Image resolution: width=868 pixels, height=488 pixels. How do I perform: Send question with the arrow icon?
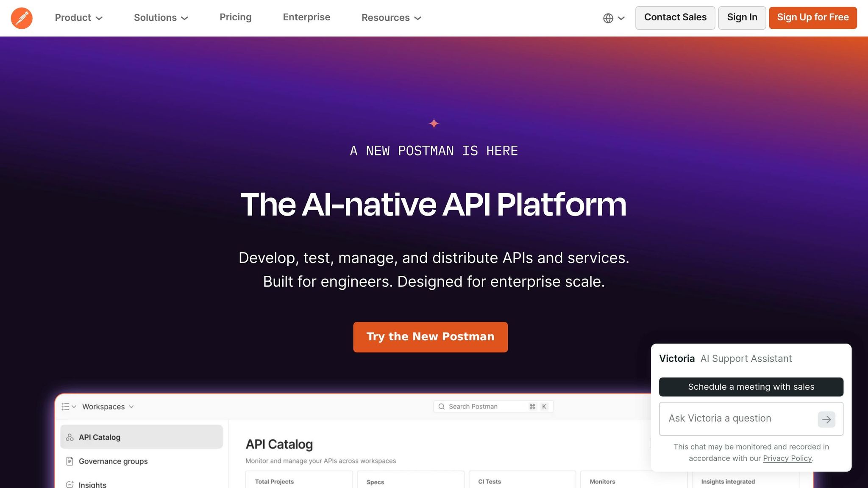[x=826, y=419]
